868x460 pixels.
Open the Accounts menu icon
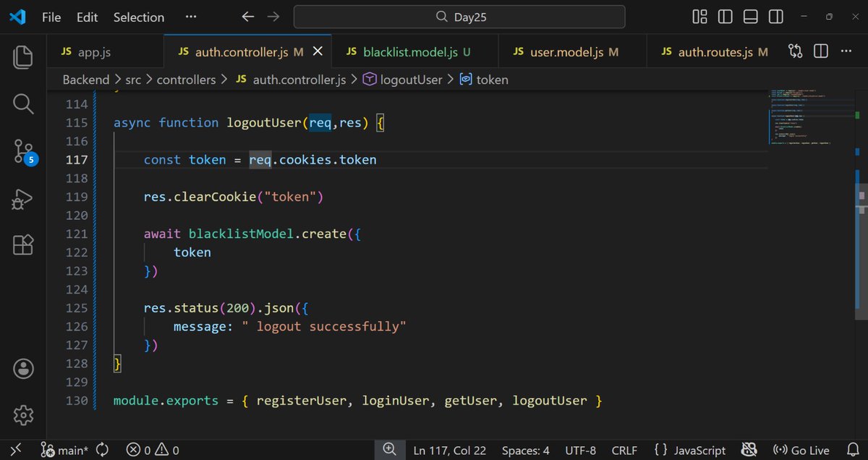click(23, 368)
